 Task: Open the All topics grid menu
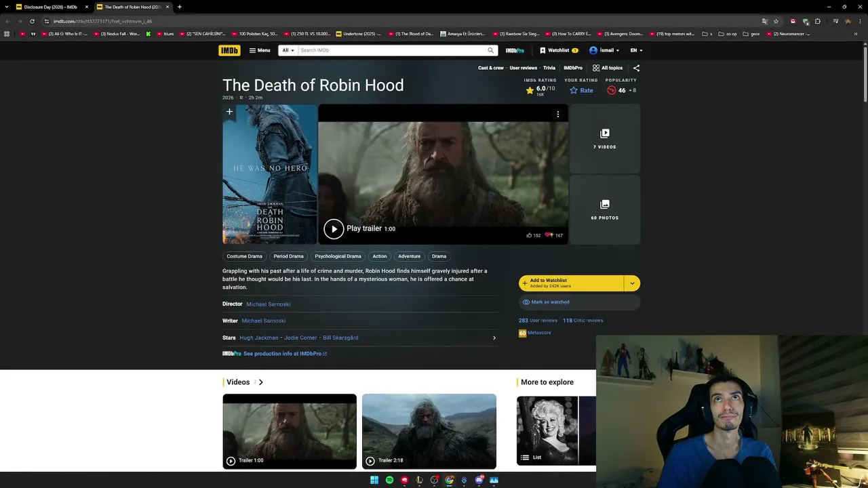click(608, 68)
